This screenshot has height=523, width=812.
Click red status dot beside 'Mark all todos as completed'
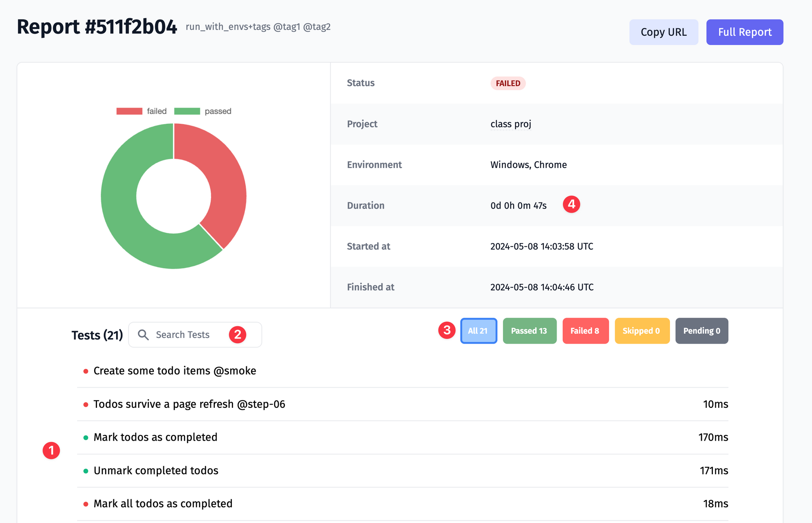86,504
